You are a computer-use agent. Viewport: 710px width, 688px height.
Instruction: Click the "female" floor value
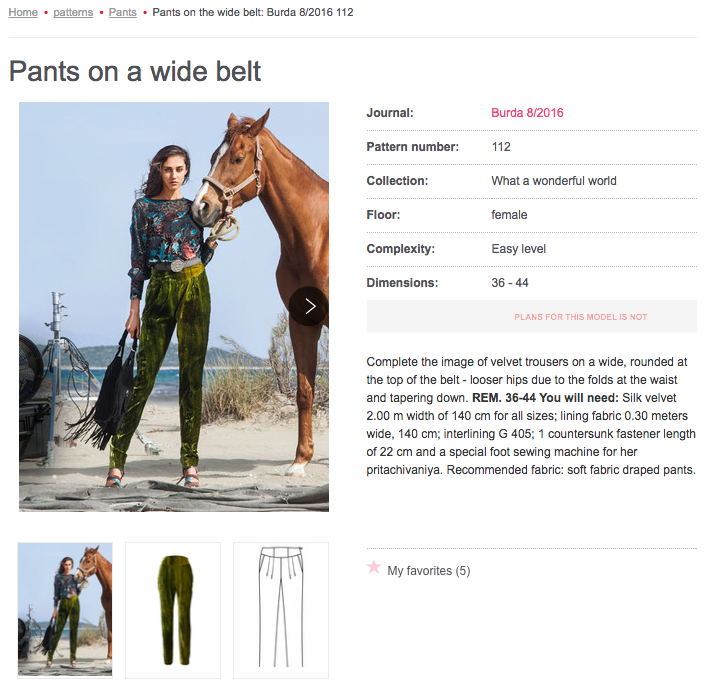pyautogui.click(x=509, y=215)
